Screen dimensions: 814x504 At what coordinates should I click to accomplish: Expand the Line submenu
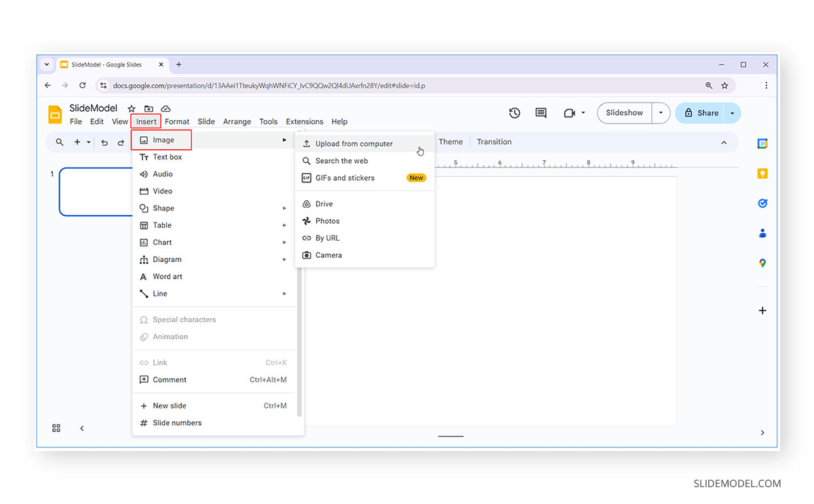coord(284,294)
